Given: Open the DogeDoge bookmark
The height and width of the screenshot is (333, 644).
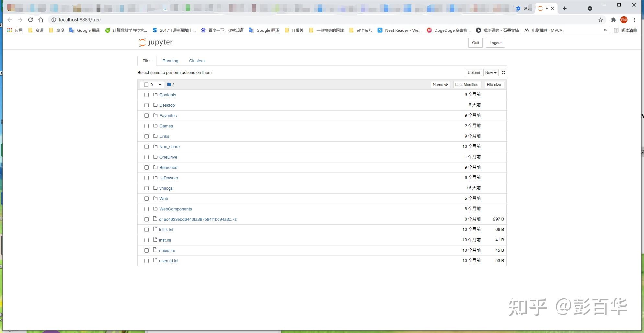Looking at the screenshot, I should 449,30.
